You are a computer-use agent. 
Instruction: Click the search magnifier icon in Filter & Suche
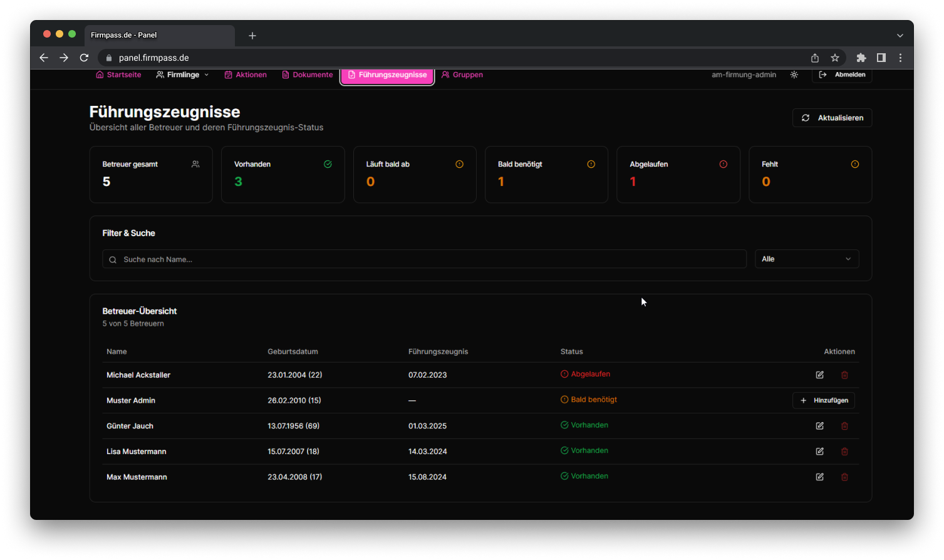pos(113,259)
